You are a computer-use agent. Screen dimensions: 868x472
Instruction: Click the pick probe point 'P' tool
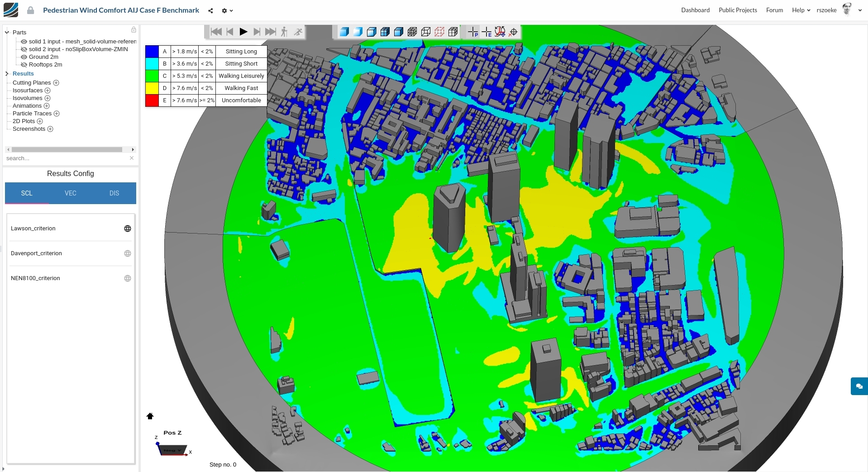(x=472, y=32)
